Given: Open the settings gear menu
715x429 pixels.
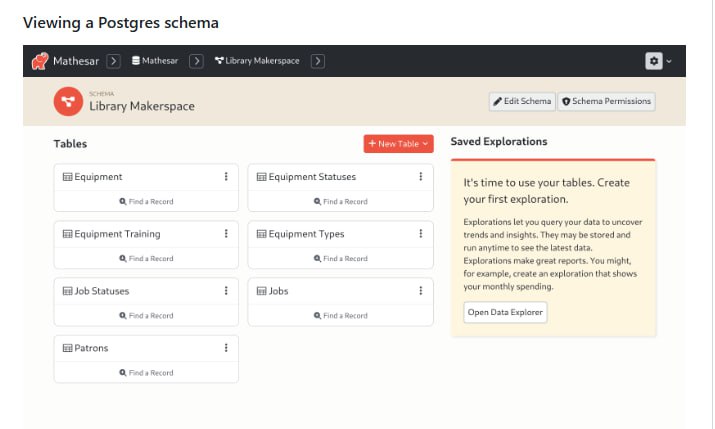Looking at the screenshot, I should (654, 61).
